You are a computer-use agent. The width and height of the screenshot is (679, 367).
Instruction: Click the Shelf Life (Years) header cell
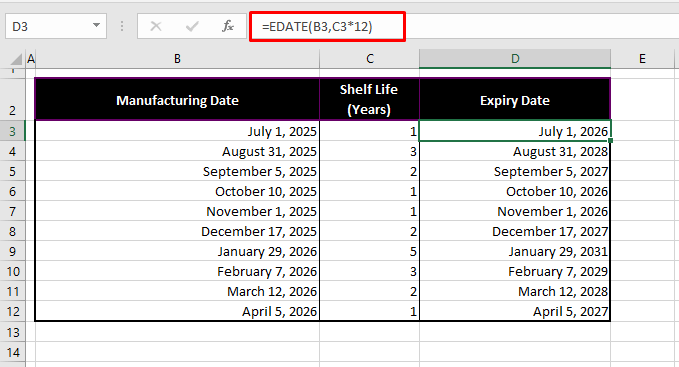(369, 99)
